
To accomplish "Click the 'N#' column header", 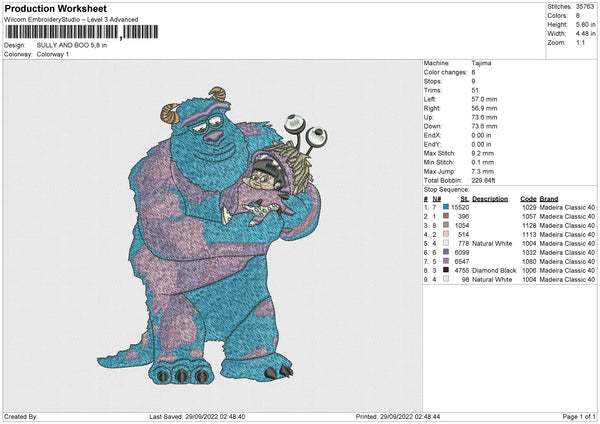I will click(x=437, y=199).
